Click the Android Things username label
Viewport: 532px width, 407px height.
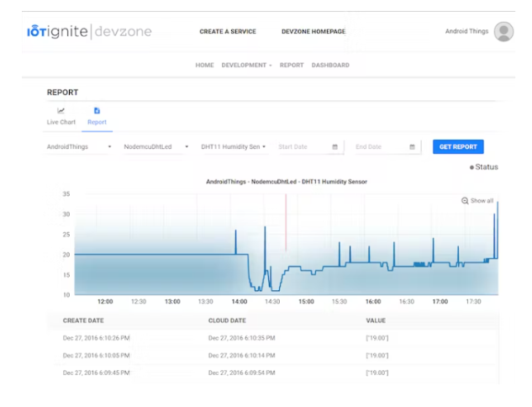(466, 32)
